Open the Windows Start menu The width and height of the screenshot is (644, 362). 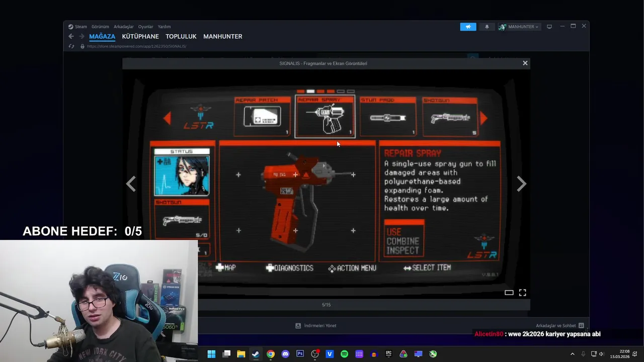click(x=211, y=354)
